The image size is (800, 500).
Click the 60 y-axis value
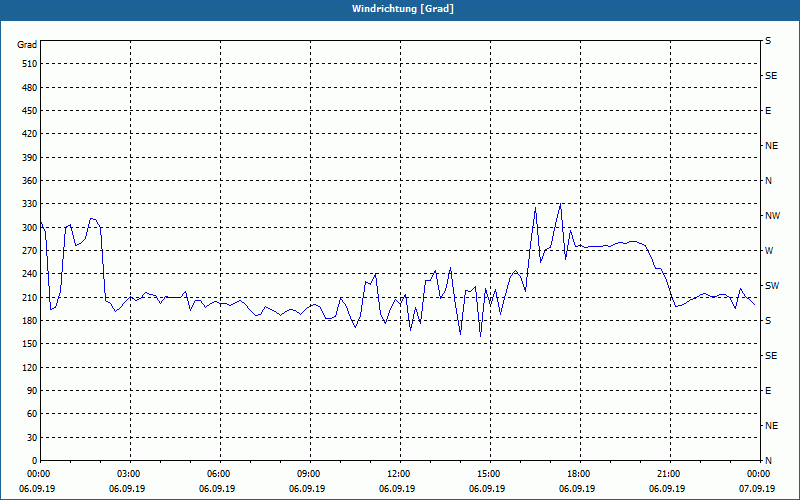[x=32, y=414]
